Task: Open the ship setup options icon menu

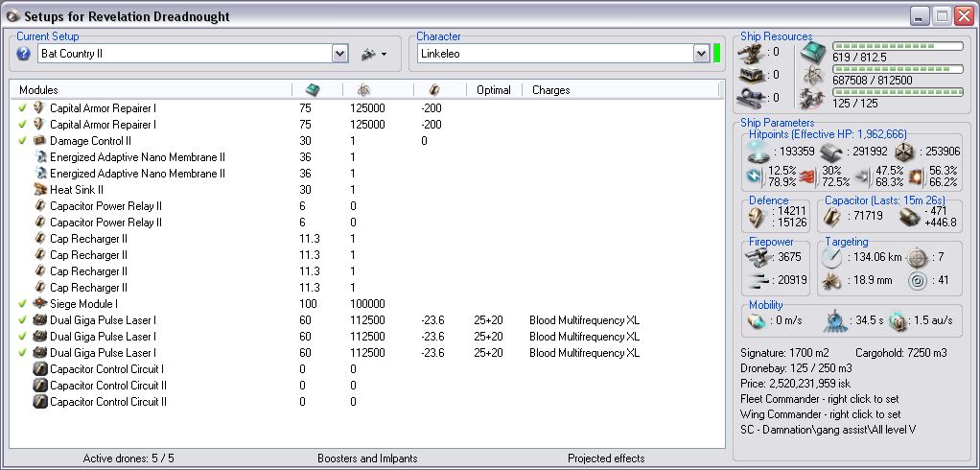Action: (373, 55)
